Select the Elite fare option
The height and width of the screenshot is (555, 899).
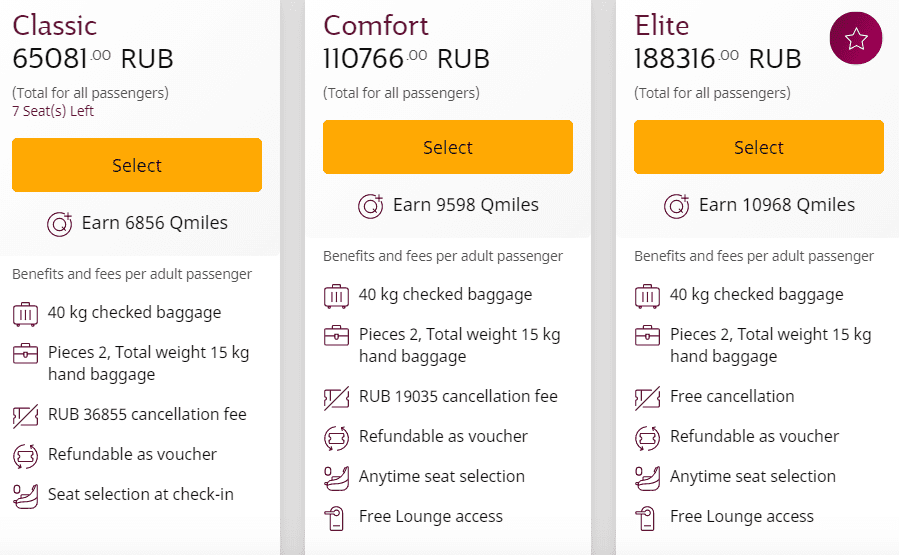[759, 147]
